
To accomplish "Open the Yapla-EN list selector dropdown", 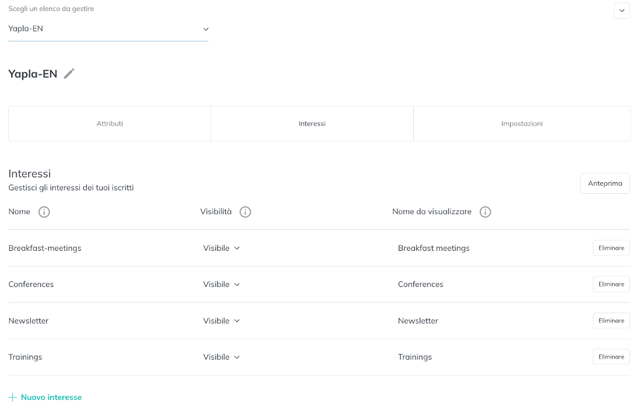I will click(108, 29).
